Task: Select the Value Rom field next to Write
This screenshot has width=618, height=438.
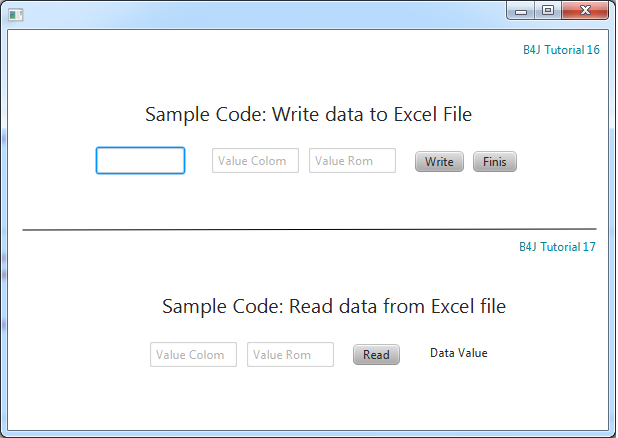Action: (352, 161)
